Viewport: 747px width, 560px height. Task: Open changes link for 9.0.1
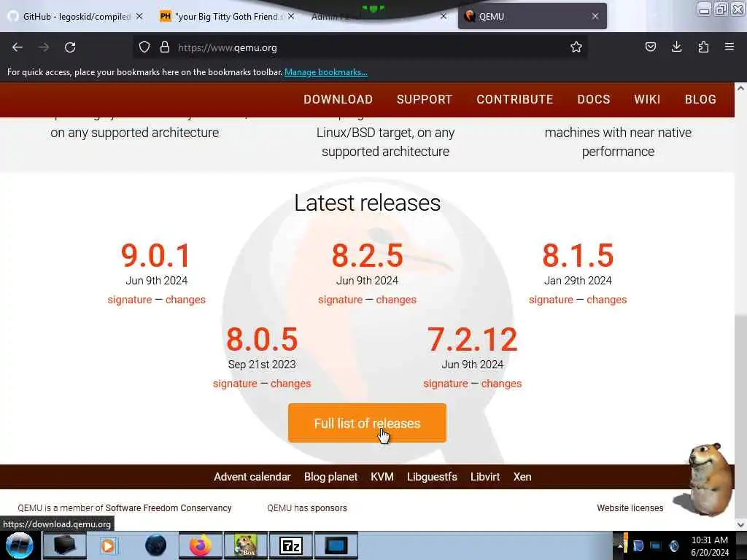[x=185, y=300]
